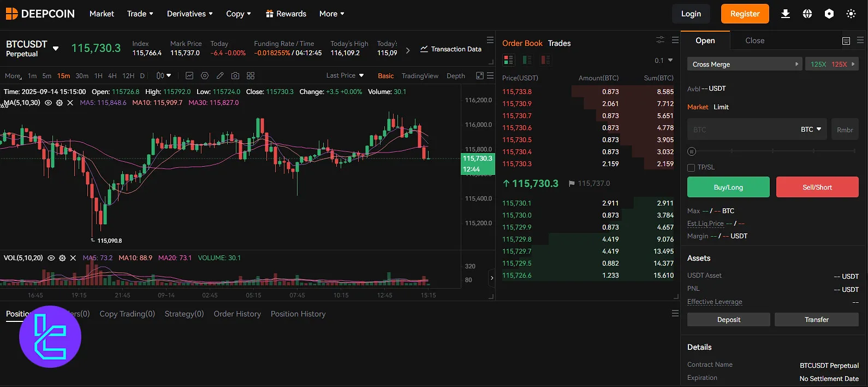Open the positions panel hamburger menu
The image size is (868, 387).
tap(675, 313)
